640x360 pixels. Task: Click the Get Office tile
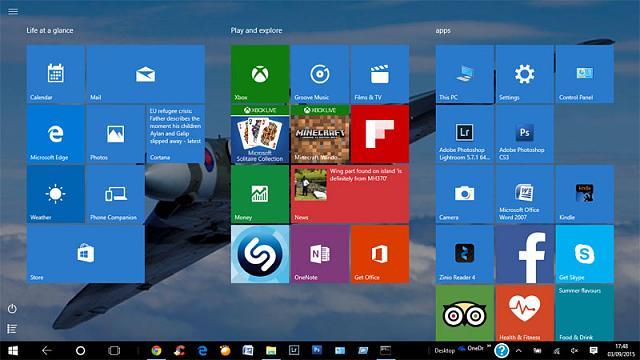[x=380, y=254]
